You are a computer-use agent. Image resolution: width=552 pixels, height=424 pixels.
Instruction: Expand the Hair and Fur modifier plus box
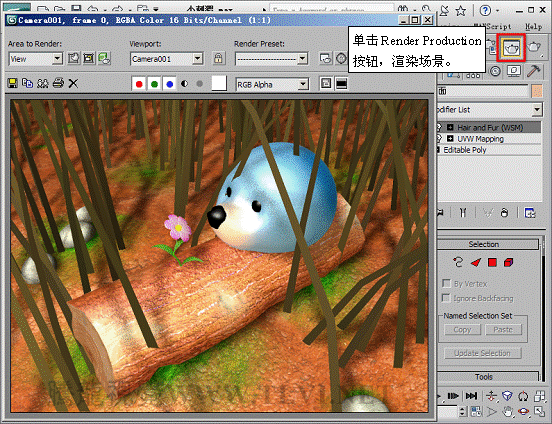pyautogui.click(x=450, y=127)
